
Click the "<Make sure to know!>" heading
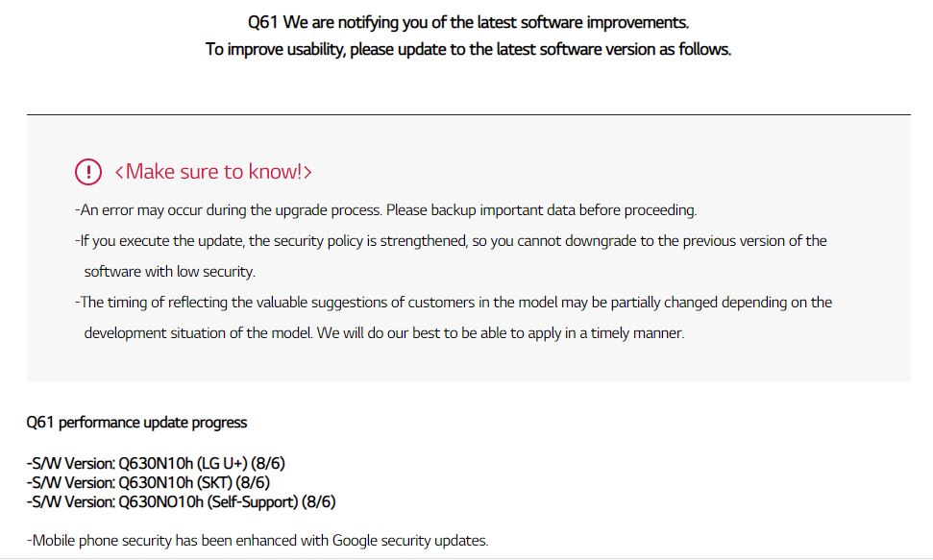[x=212, y=172]
